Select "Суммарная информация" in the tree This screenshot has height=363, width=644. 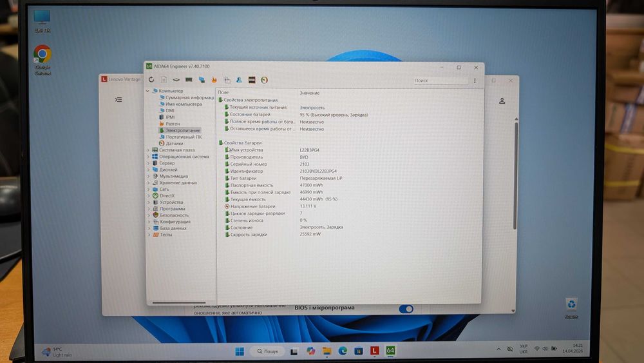(x=187, y=97)
